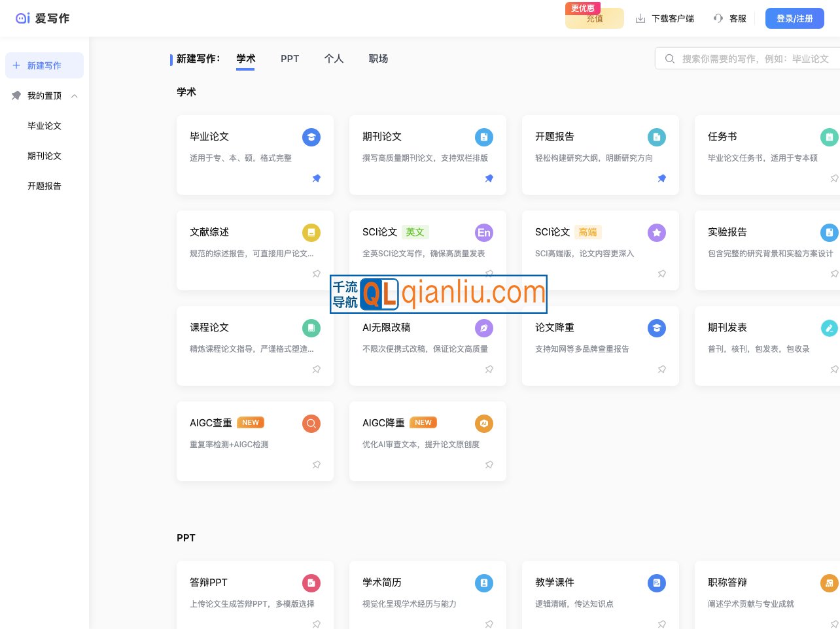The width and height of the screenshot is (840, 629).
Task: Click the orange AIGC查重 magnifier icon
Action: click(x=311, y=424)
